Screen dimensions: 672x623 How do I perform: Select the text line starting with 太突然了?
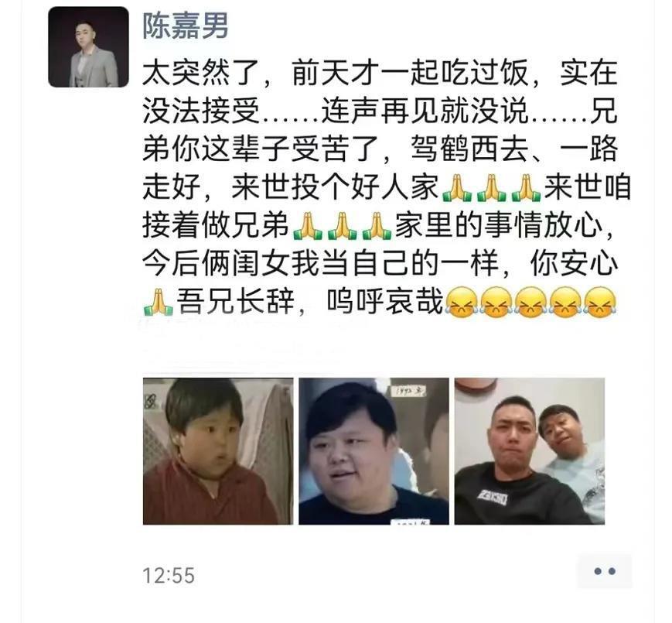380,74
